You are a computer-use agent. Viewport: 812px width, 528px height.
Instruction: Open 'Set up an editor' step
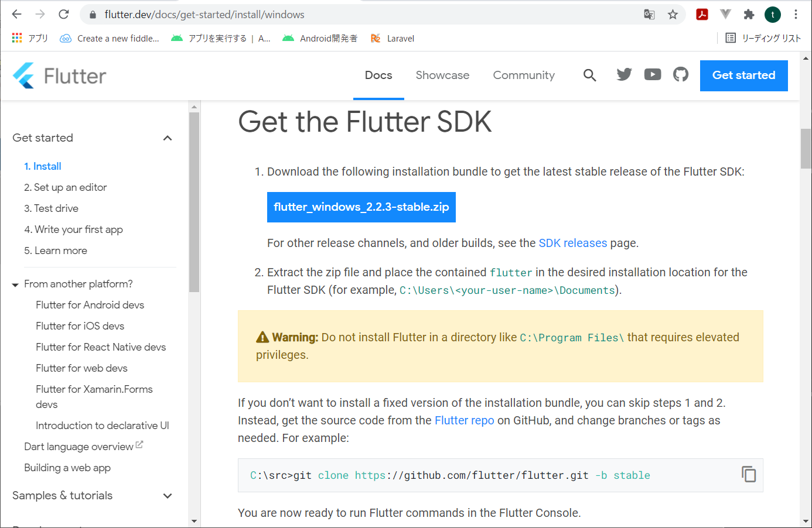click(x=66, y=187)
